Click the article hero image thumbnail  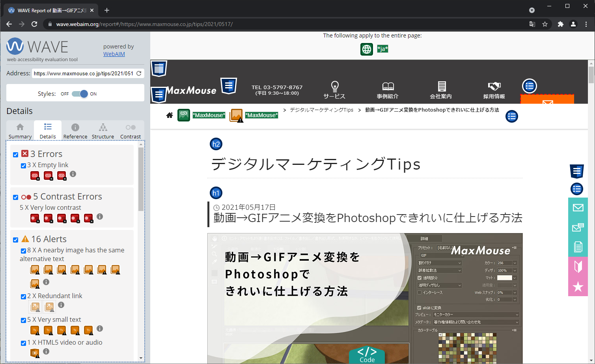pos(365,298)
